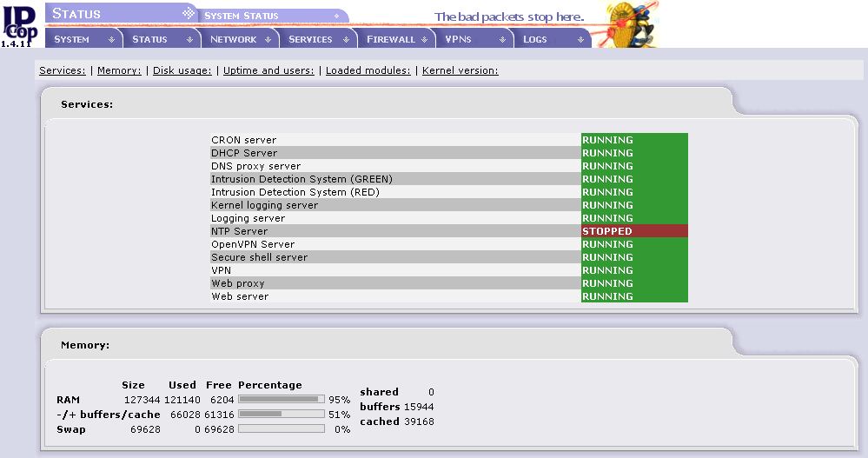Click the Kernel version link

[460, 70]
